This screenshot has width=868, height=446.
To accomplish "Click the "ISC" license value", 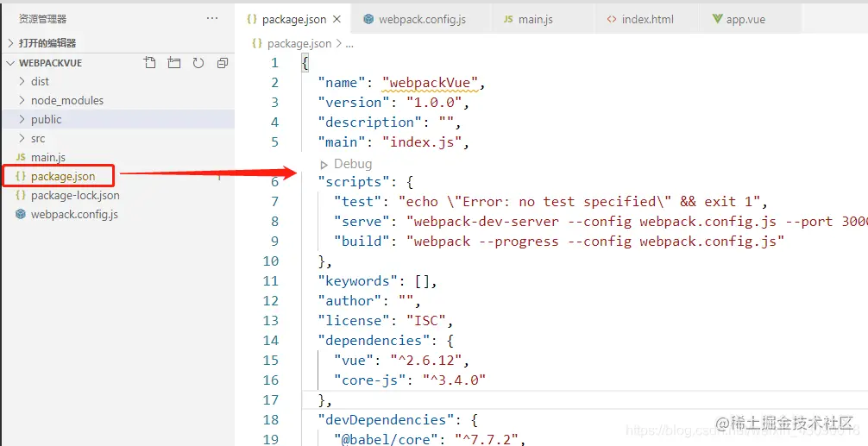I will tap(425, 322).
